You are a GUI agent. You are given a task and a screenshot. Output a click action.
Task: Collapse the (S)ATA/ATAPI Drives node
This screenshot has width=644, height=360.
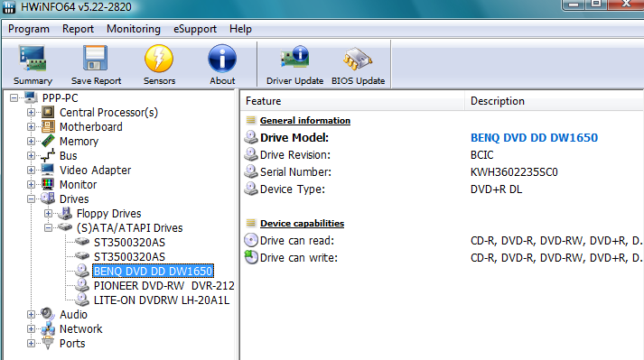coord(48,227)
